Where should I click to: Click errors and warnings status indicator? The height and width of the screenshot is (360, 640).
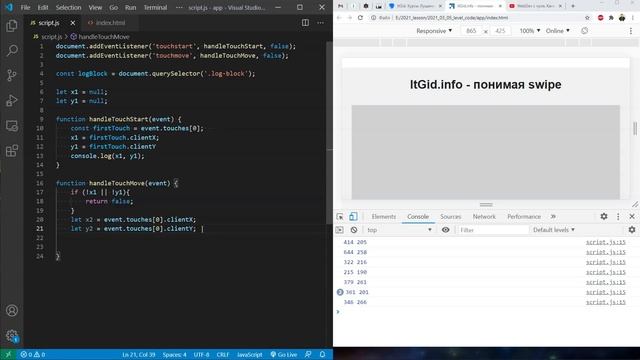click(33, 355)
